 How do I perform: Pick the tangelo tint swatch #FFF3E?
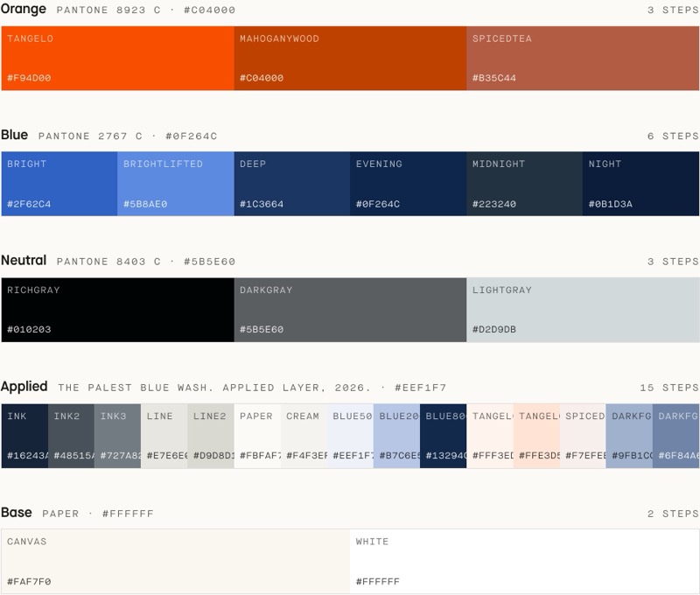pyautogui.click(x=490, y=436)
